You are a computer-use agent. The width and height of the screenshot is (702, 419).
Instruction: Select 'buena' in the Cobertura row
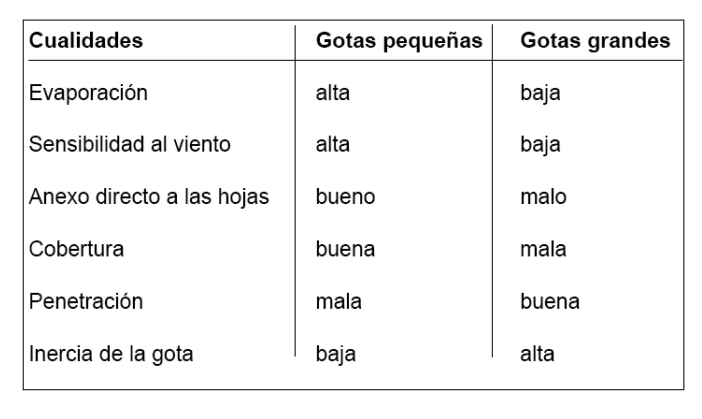[x=345, y=249]
